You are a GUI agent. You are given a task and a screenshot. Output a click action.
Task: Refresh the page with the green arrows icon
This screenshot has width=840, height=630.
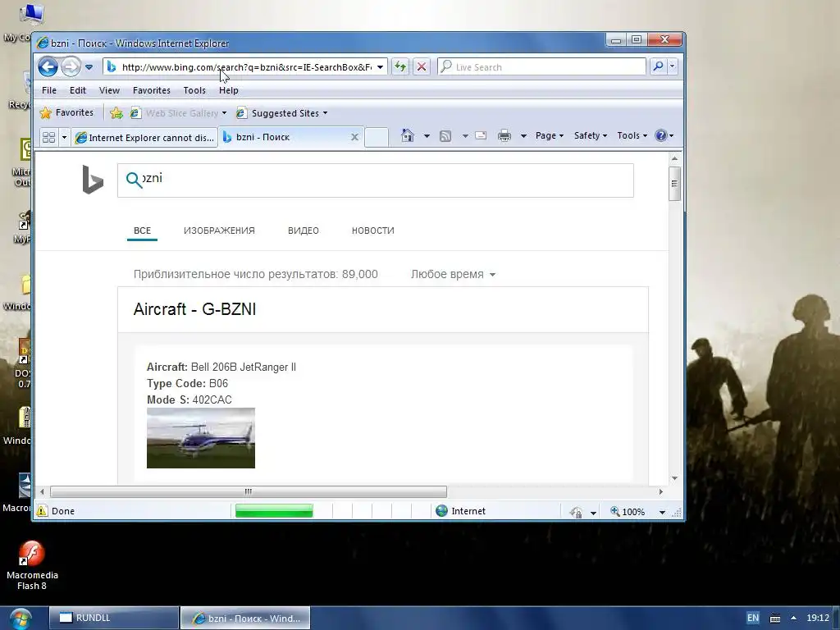[x=400, y=67]
